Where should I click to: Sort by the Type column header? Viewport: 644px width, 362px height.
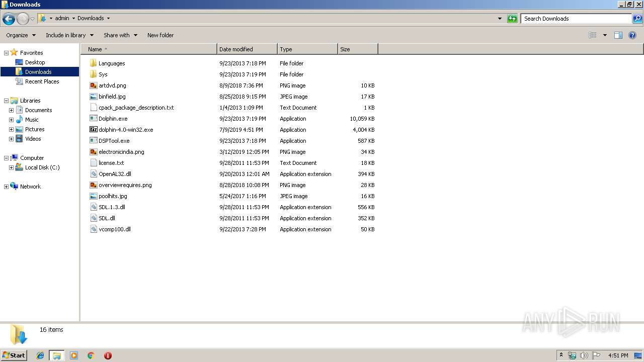(307, 49)
